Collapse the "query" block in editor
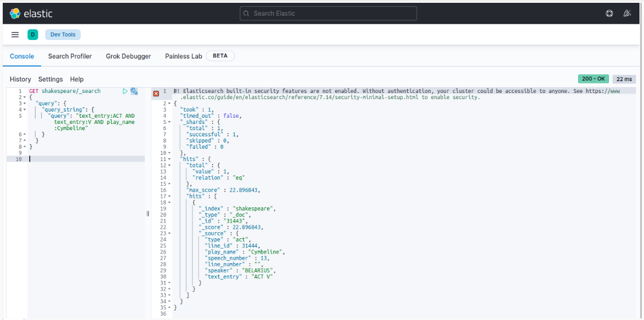 click(25, 104)
